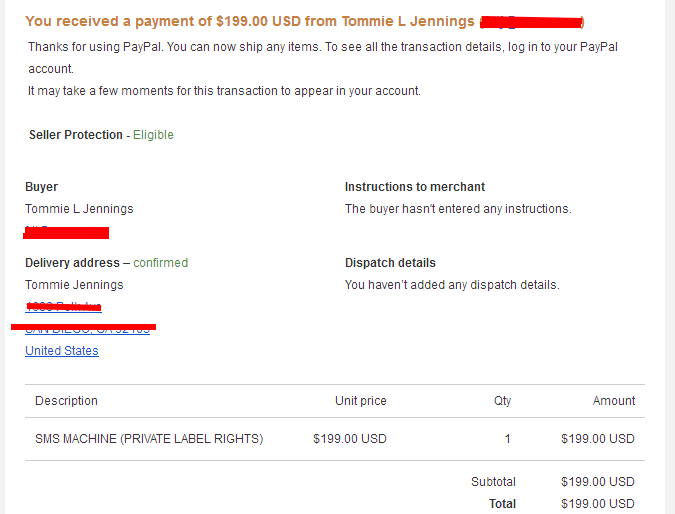Click the Subtotal amount value
675x514 pixels.
pos(598,482)
